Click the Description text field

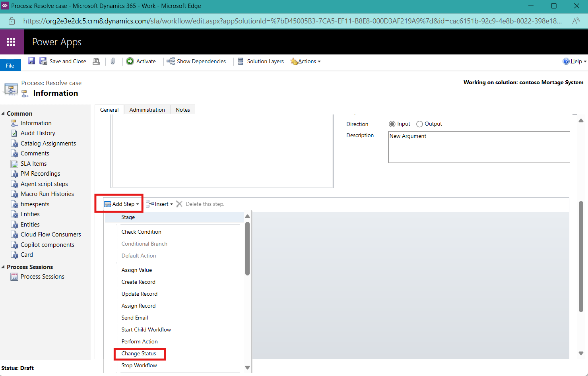click(x=479, y=147)
